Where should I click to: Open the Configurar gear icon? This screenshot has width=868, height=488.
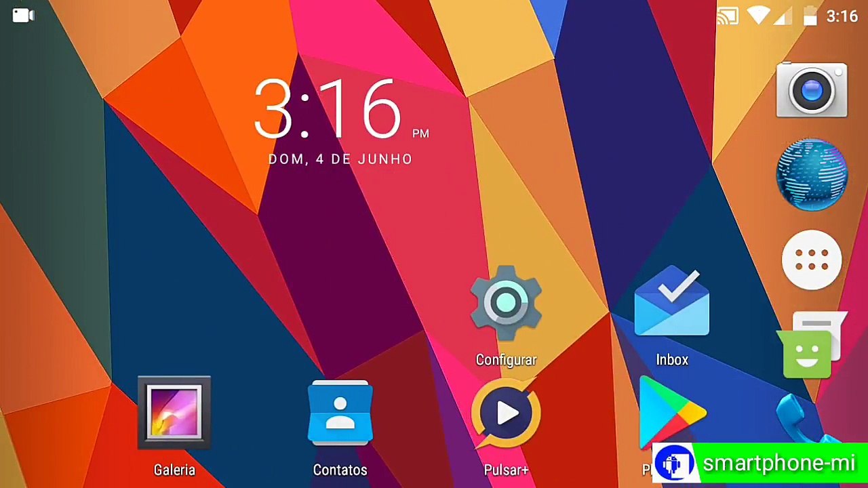coord(506,304)
